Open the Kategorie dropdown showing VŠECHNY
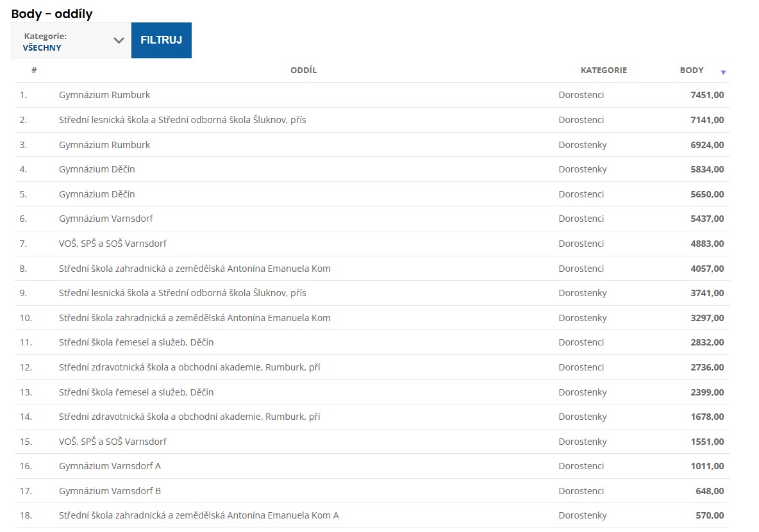759x532 pixels. coord(72,40)
